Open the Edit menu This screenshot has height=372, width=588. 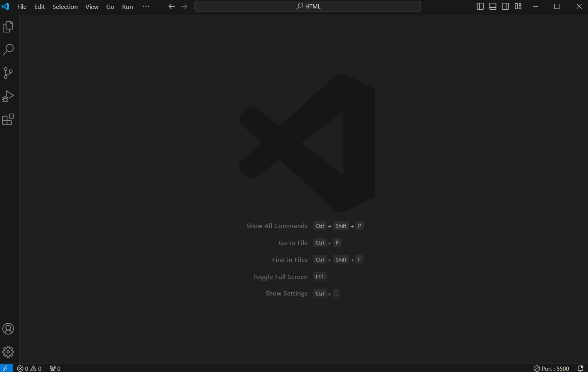40,7
